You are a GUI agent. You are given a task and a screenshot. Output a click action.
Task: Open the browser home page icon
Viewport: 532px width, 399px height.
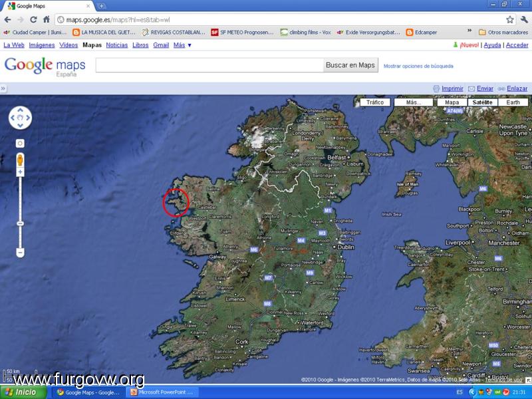coord(47,19)
